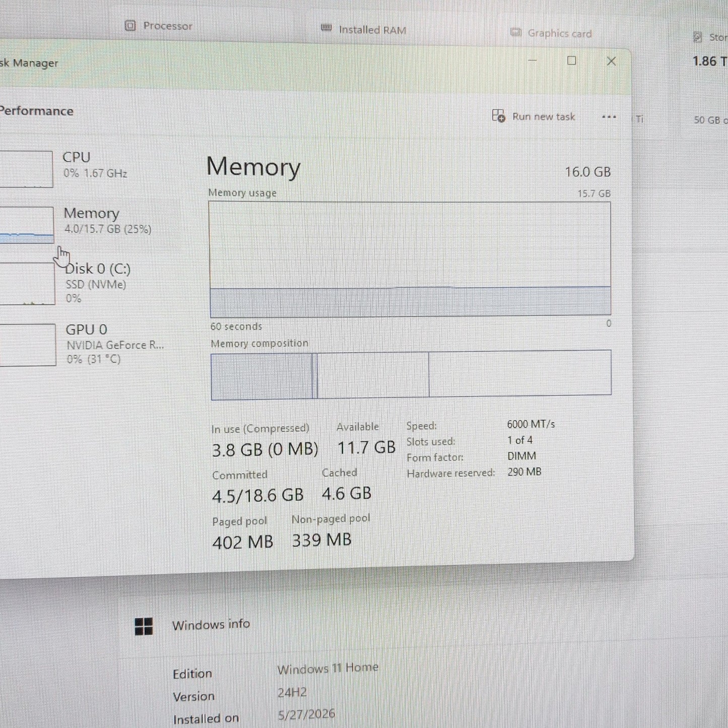Viewport: 728px width, 728px height.
Task: Click the Run new task icon
Action: pos(498,116)
